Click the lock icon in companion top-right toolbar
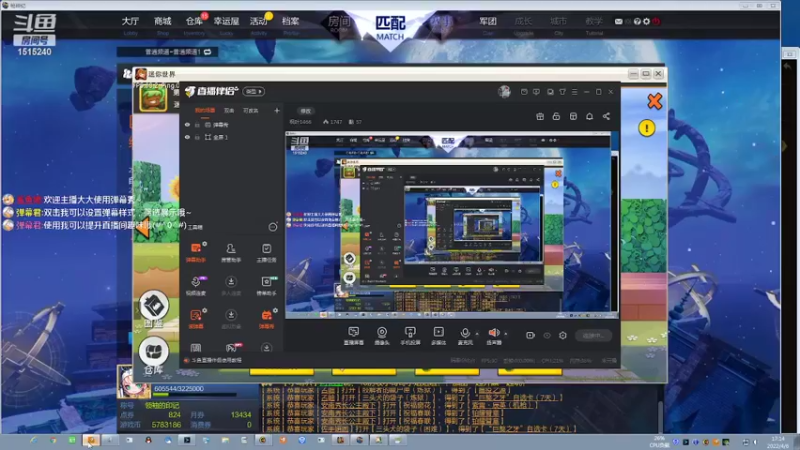The width and height of the screenshot is (800, 450). click(x=556, y=116)
